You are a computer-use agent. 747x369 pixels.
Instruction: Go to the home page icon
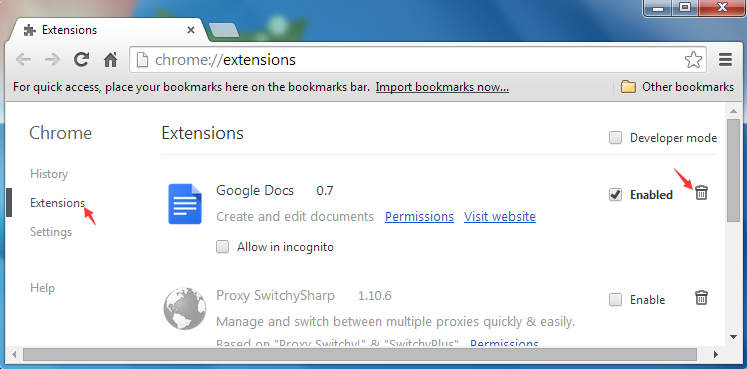[111, 60]
